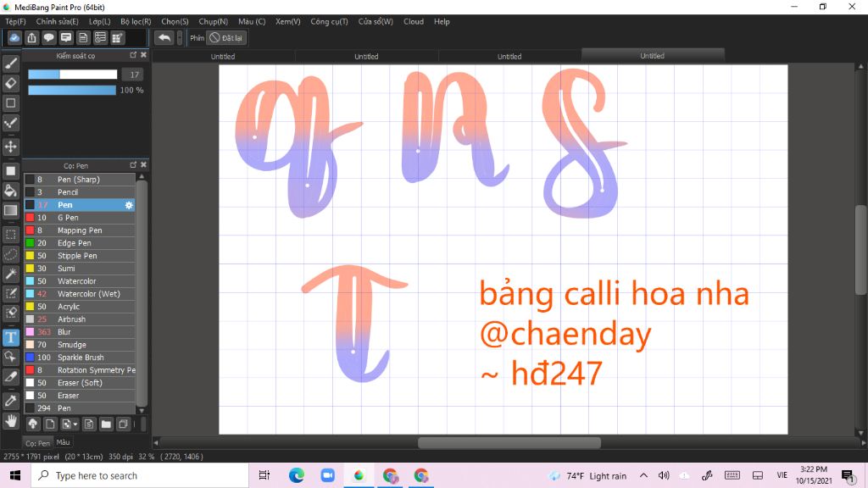The width and height of the screenshot is (868, 488).
Task: Click the 'Đặt lại' reset snap button
Action: pos(225,37)
